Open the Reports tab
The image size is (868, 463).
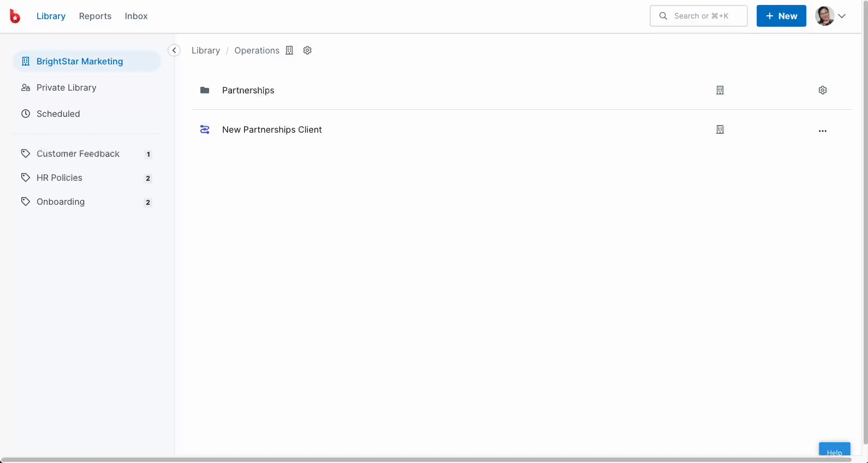[95, 16]
